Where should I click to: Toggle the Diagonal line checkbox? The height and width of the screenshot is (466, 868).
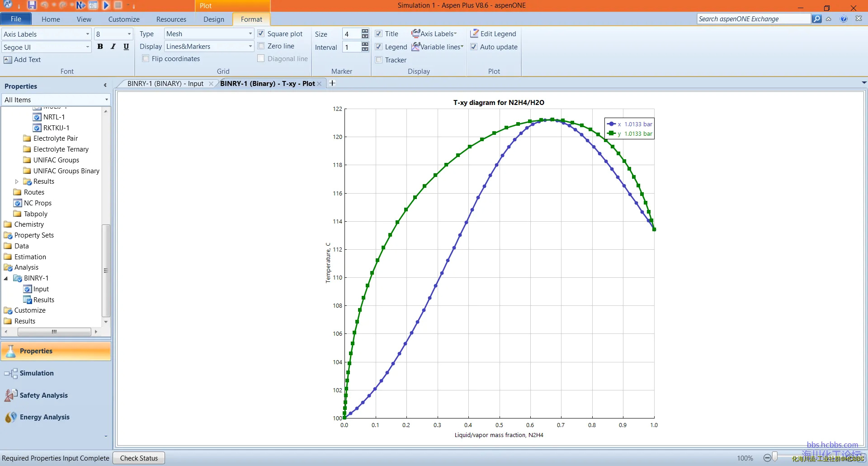pos(261,59)
